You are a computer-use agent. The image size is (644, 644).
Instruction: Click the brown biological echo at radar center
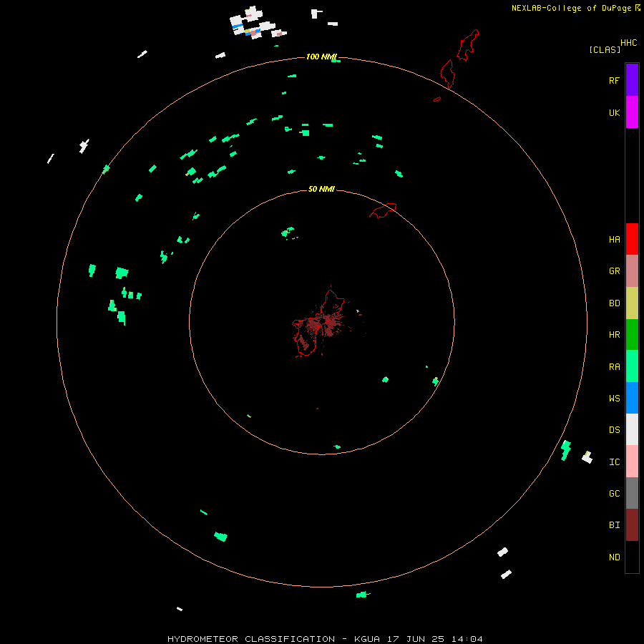point(327,323)
